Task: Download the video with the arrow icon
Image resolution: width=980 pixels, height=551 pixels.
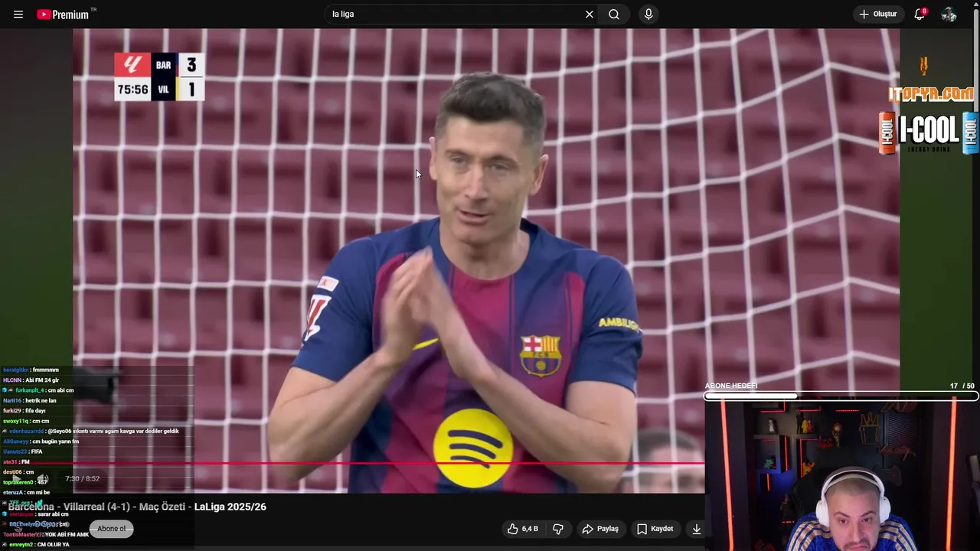Action: coord(697,529)
